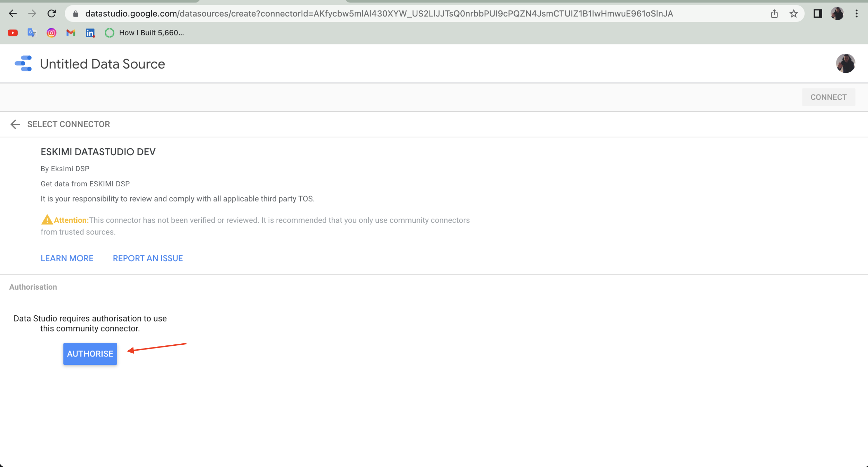868x467 pixels.
Task: Open the Google account avatar in Data Studio header
Action: 845,63
